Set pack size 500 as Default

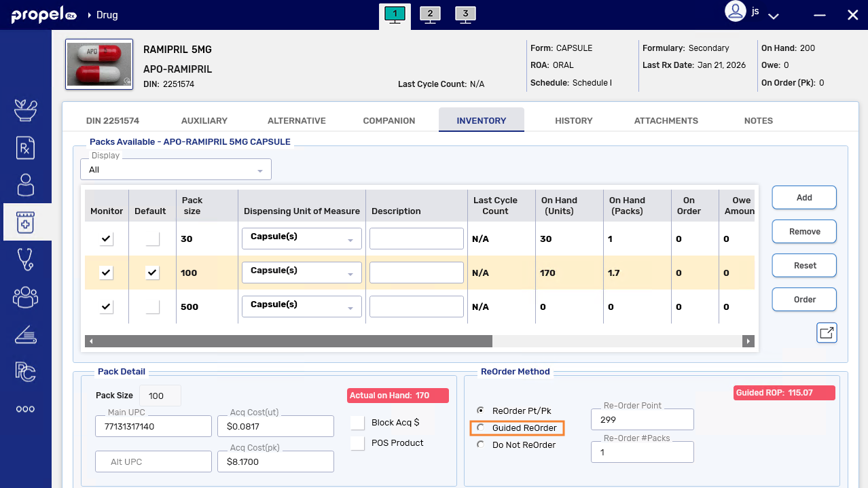click(x=153, y=307)
